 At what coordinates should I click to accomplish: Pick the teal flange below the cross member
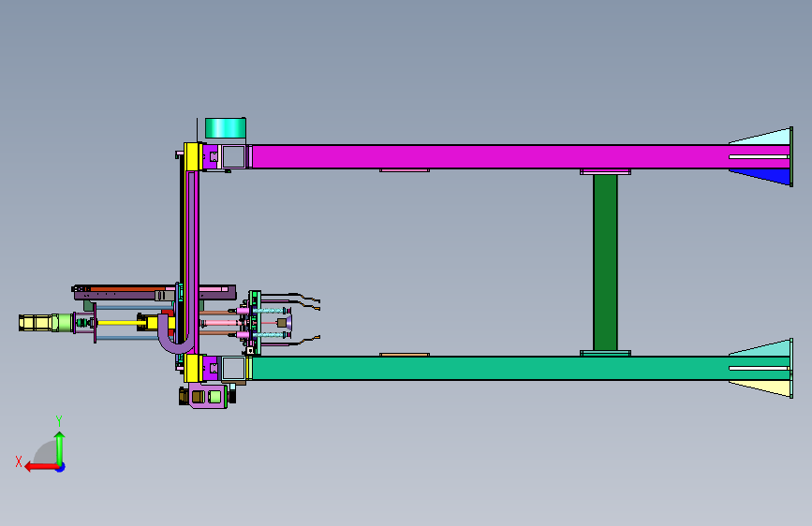coord(605,354)
